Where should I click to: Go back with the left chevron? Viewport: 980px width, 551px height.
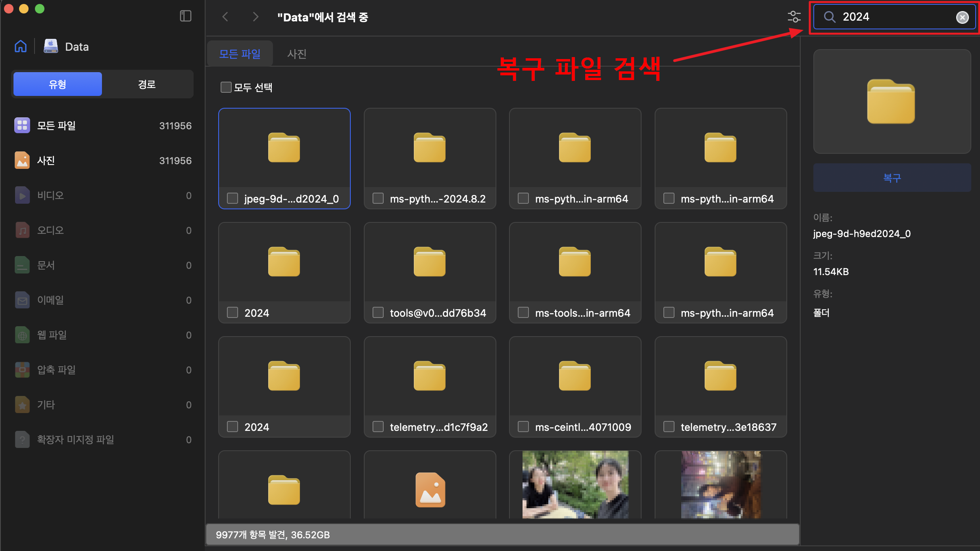tap(225, 17)
